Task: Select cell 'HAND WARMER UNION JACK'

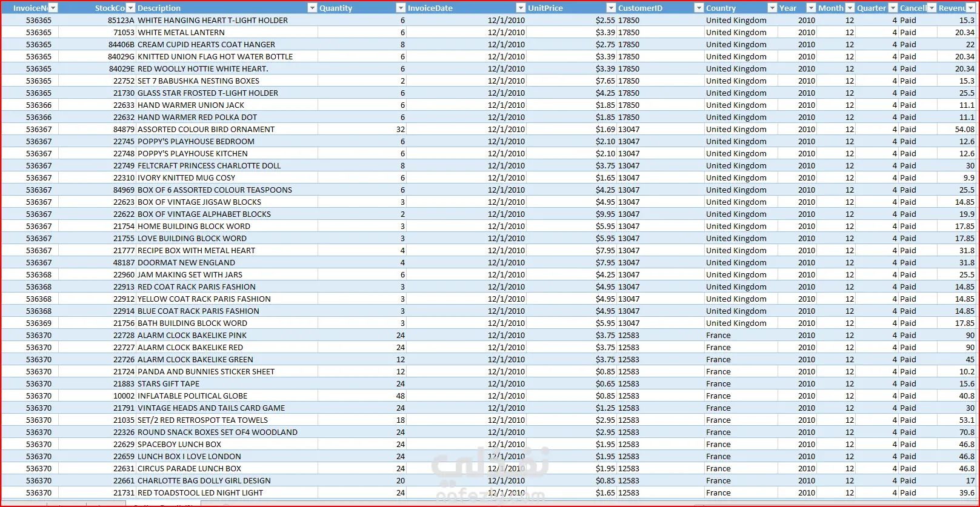Action: tap(227, 105)
